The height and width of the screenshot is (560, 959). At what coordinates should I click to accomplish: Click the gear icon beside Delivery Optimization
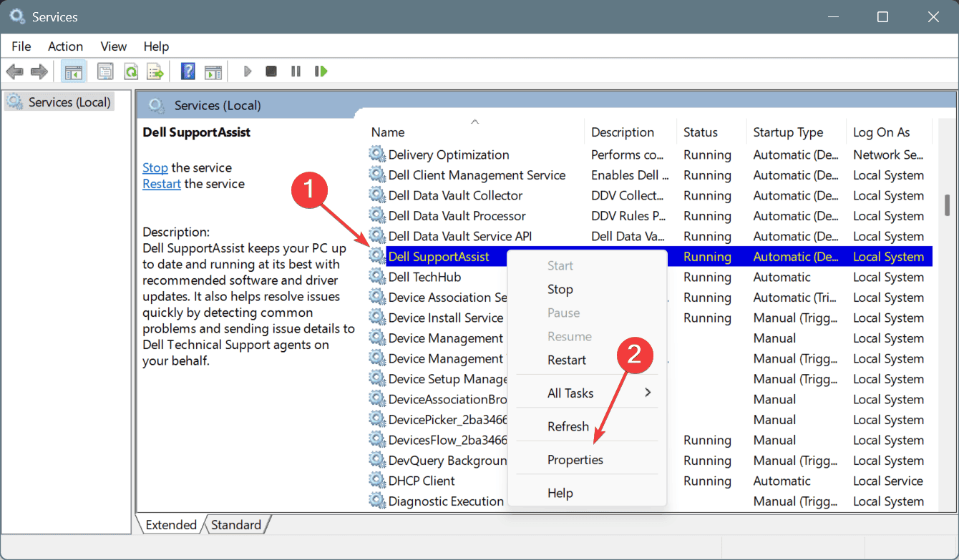point(376,154)
